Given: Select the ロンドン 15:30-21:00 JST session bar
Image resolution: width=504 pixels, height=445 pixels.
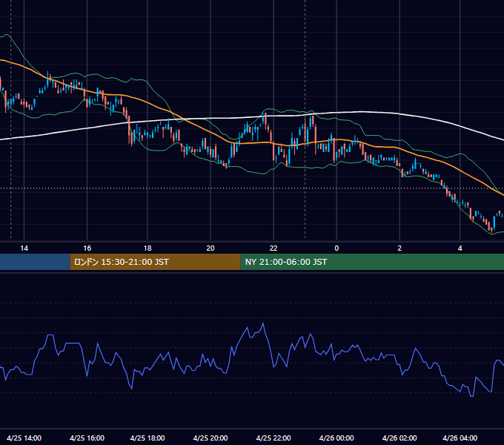Looking at the screenshot, I should coord(155,262).
